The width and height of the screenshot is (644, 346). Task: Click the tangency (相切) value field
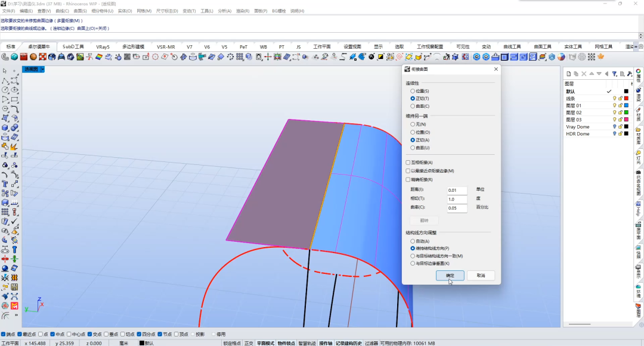point(457,200)
